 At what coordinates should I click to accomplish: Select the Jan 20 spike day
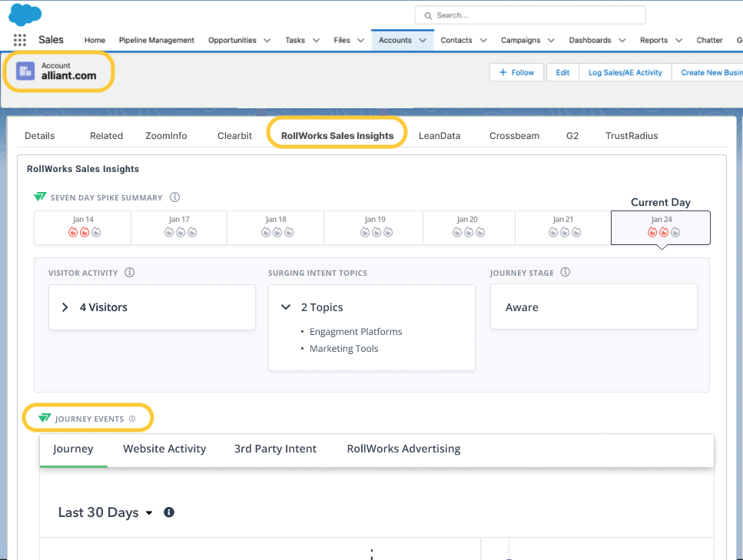click(x=469, y=227)
